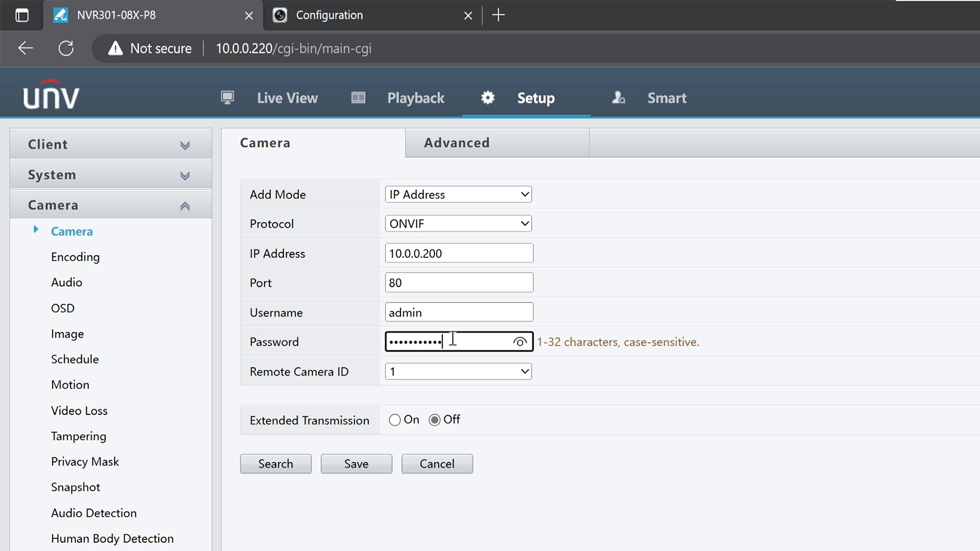The image size is (980, 551).
Task: Click the Password input field
Action: tap(459, 342)
